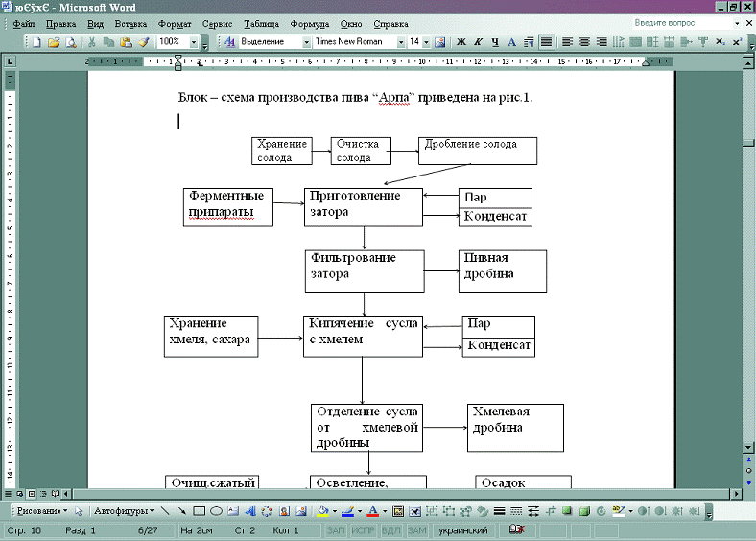Viewport: 756px width, 541px height.
Task: Click the Cut scissors icon
Action: point(92,42)
